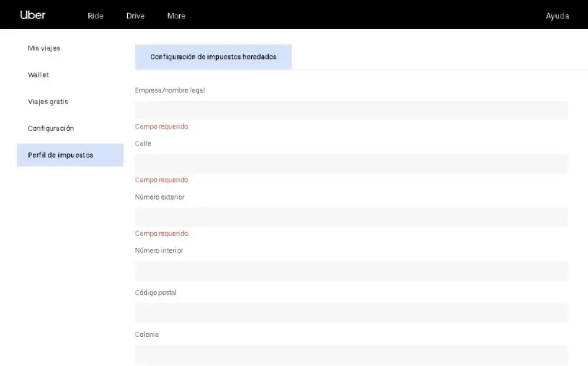Open Configuración in the sidebar

coord(51,129)
